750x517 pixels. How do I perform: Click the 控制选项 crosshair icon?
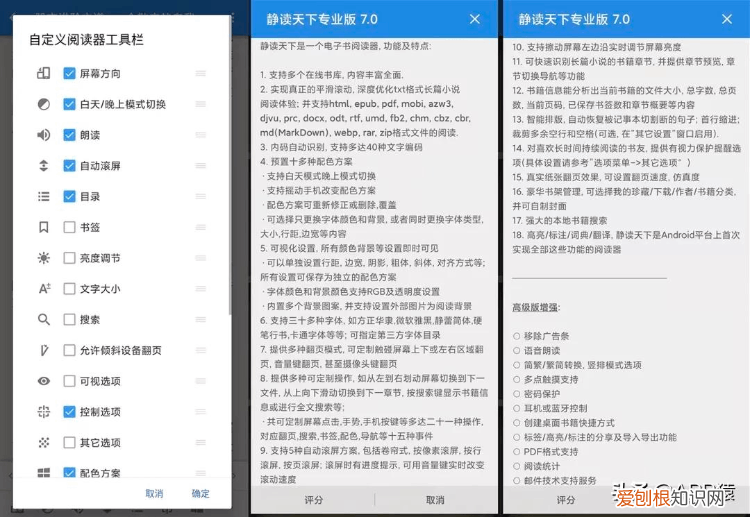44,411
